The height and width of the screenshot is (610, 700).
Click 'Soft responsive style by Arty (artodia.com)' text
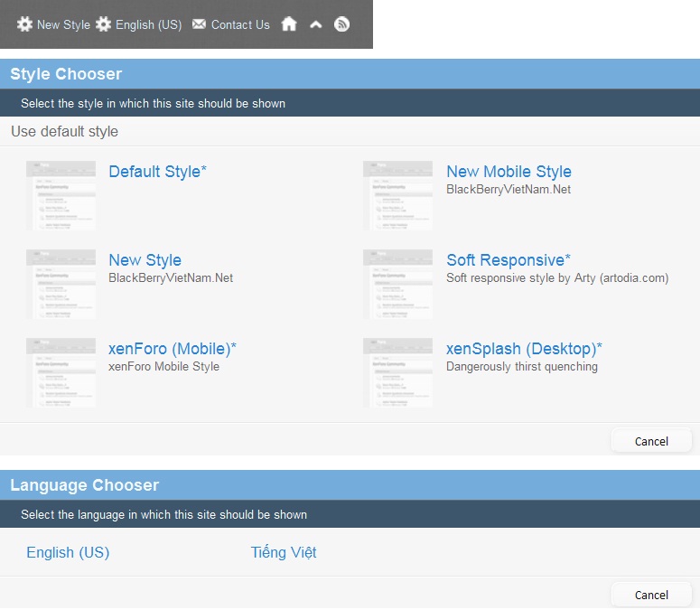click(557, 277)
